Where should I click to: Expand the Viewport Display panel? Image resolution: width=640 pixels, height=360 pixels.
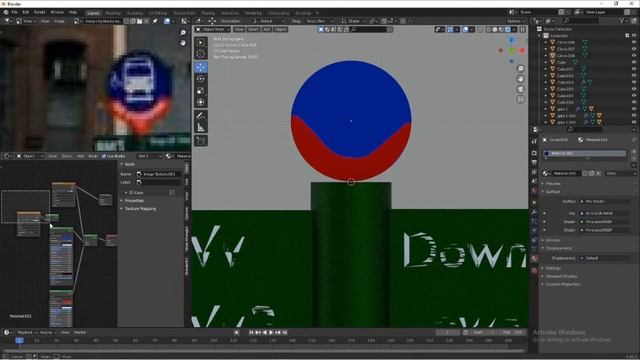(562, 276)
